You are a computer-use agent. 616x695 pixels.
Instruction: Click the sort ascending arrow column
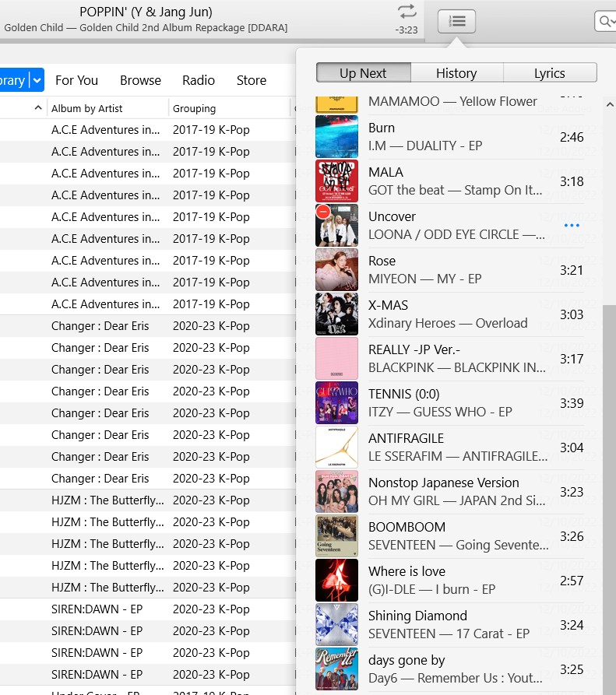point(38,107)
